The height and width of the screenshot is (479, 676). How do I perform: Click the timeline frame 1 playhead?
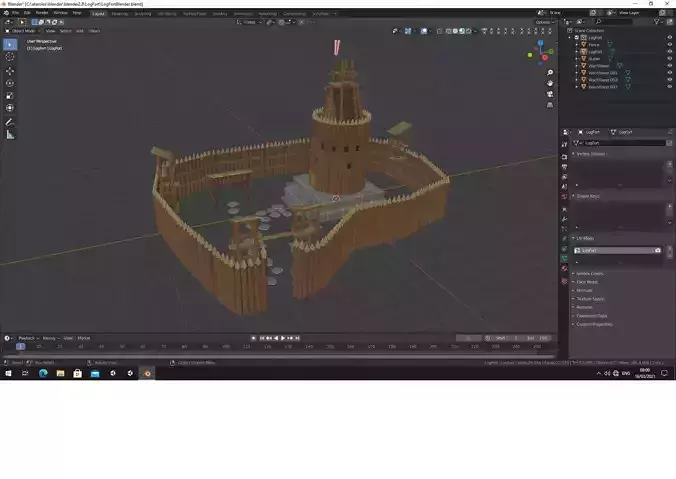[20, 346]
